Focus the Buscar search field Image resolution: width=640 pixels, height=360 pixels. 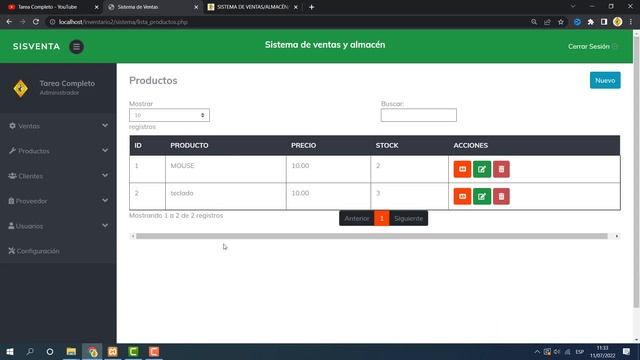418,115
